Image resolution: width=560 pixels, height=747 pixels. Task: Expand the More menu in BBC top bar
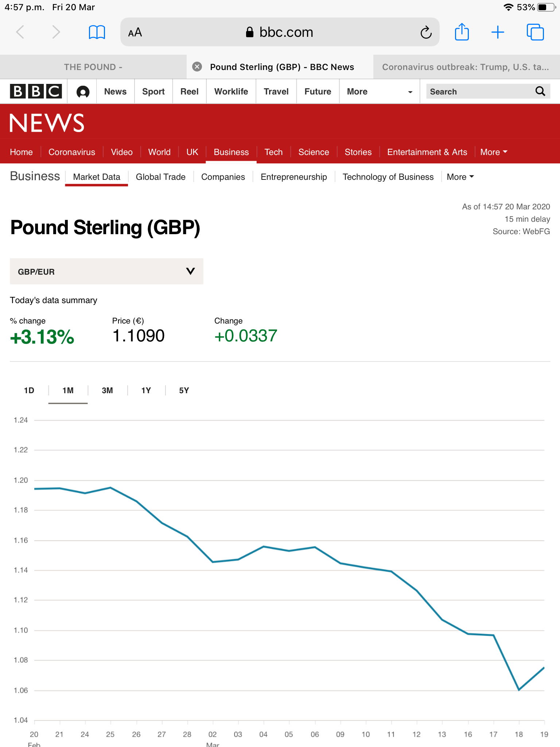coord(379,92)
